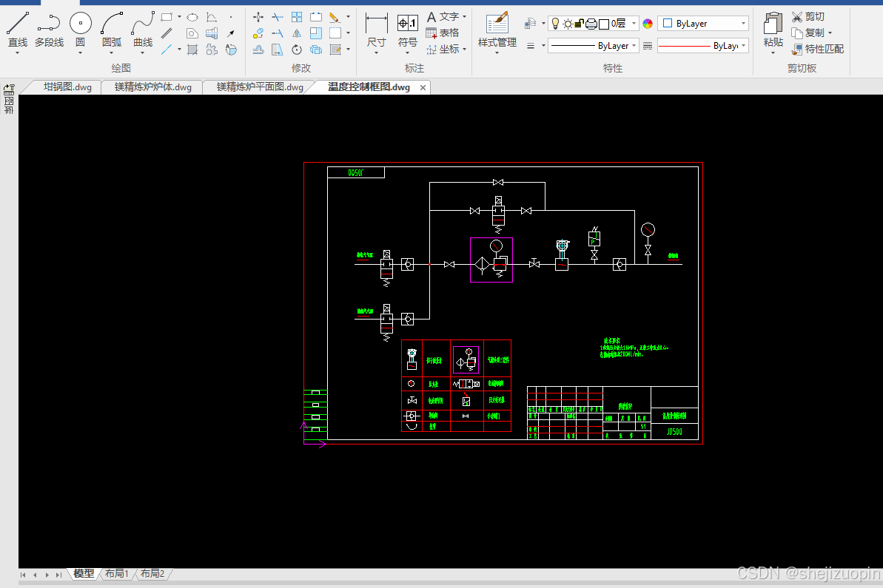The image size is (883, 588).
Task: Open the 符号 symbol dropdown
Action: point(408,53)
